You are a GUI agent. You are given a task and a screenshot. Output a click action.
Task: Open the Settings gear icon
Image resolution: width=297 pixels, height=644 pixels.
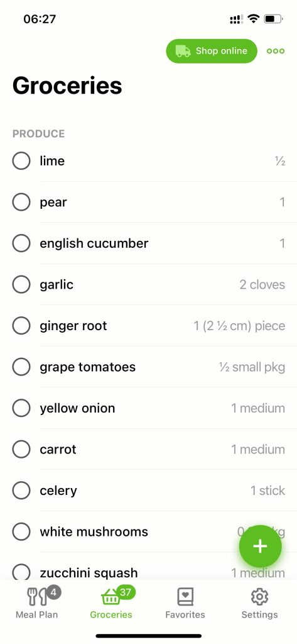point(259,596)
